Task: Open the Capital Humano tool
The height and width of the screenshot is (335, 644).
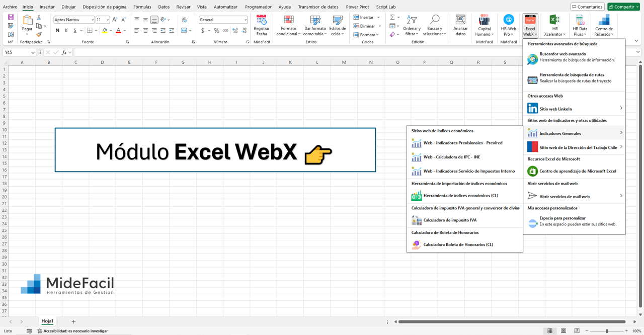Action: [484, 25]
